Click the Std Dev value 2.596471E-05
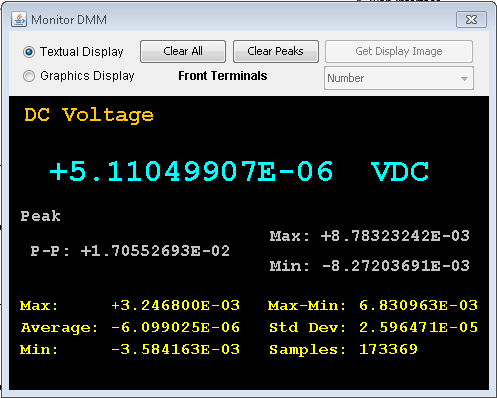Image resolution: width=497 pixels, height=398 pixels. (418, 327)
